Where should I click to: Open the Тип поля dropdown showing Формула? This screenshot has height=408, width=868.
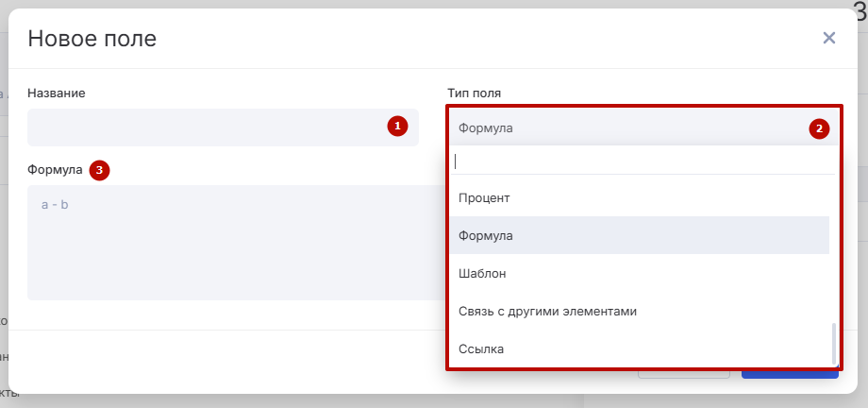(x=643, y=128)
